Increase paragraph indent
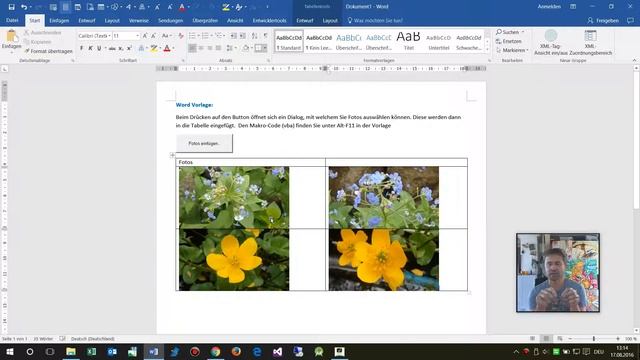Image resolution: width=640 pixels, height=360 pixels. click(x=242, y=36)
